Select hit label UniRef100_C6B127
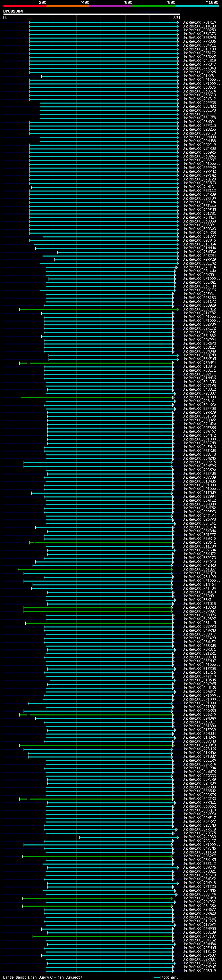222x980 pixels. 199,347
